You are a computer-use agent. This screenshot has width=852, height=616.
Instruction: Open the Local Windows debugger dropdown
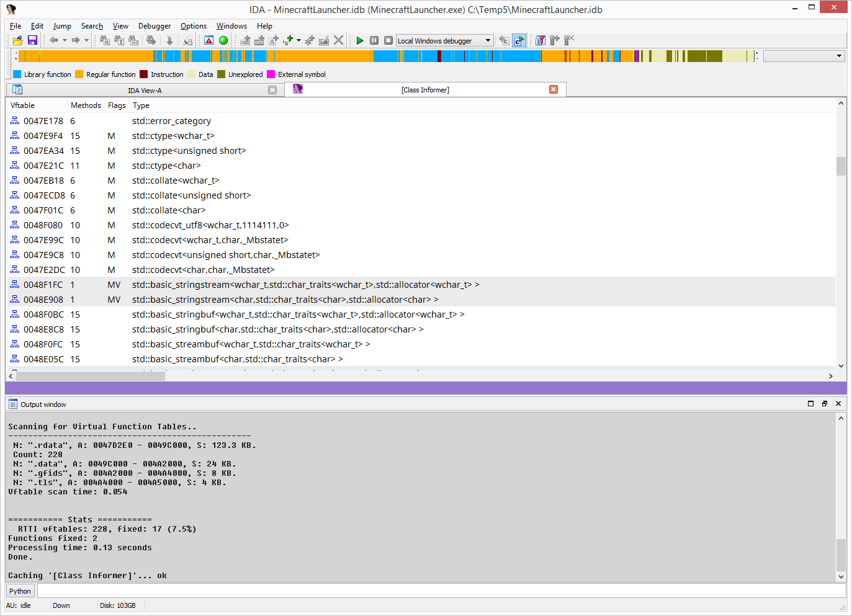[x=488, y=40]
